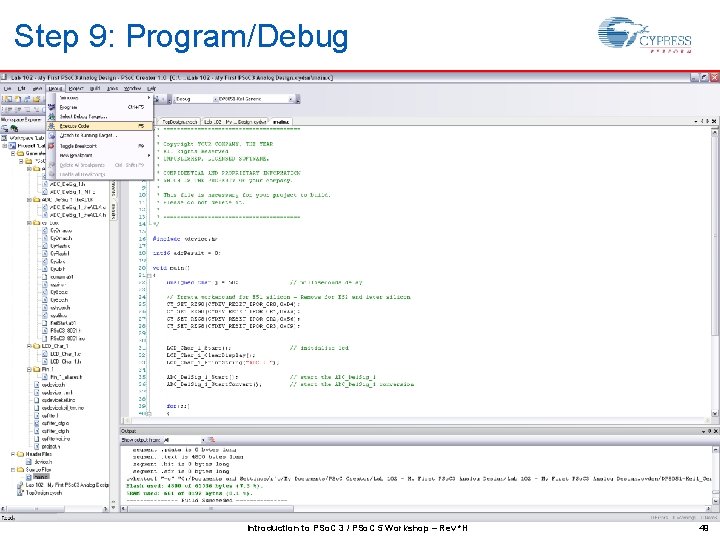Screen dimensions: 720x540
Task: Open the Build menu
Action: tap(95, 88)
